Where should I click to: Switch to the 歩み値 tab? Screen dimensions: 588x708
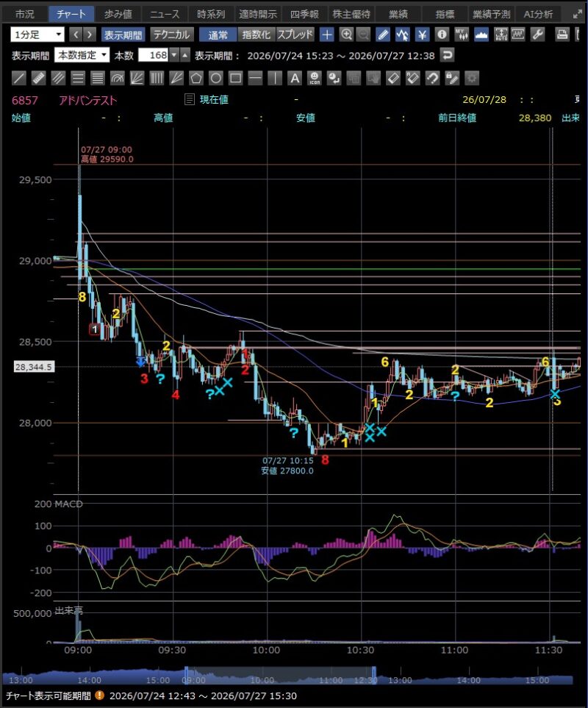118,15
